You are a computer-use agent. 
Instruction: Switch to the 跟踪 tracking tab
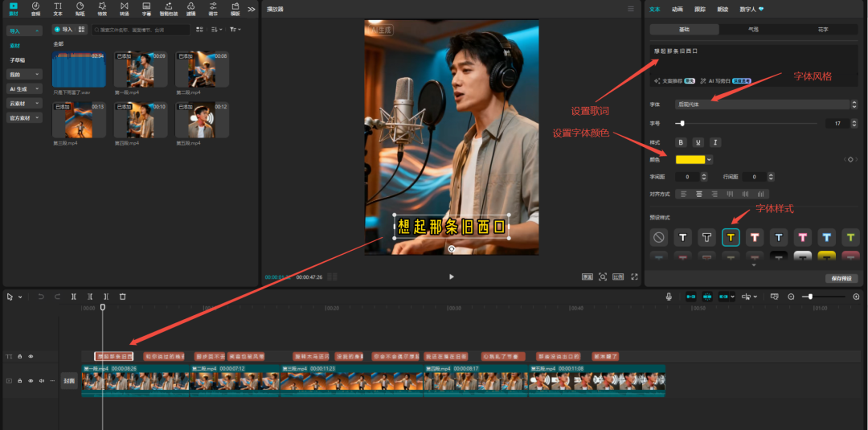[x=700, y=9]
